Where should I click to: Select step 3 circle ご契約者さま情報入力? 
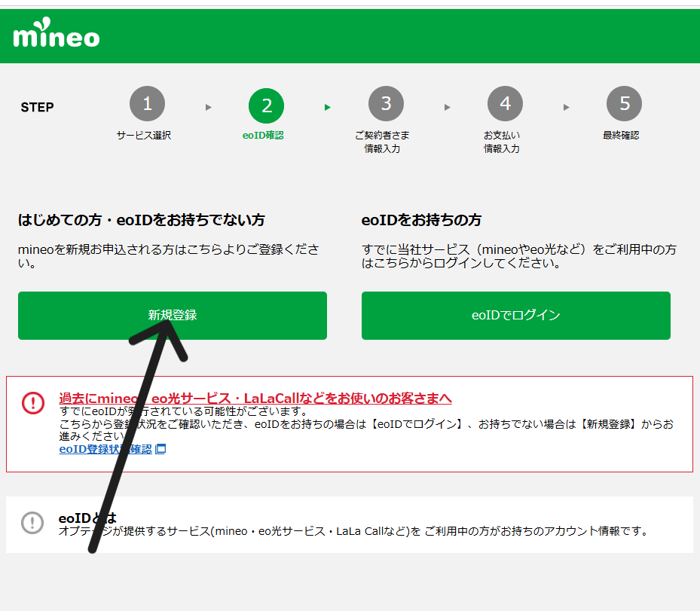[x=386, y=104]
